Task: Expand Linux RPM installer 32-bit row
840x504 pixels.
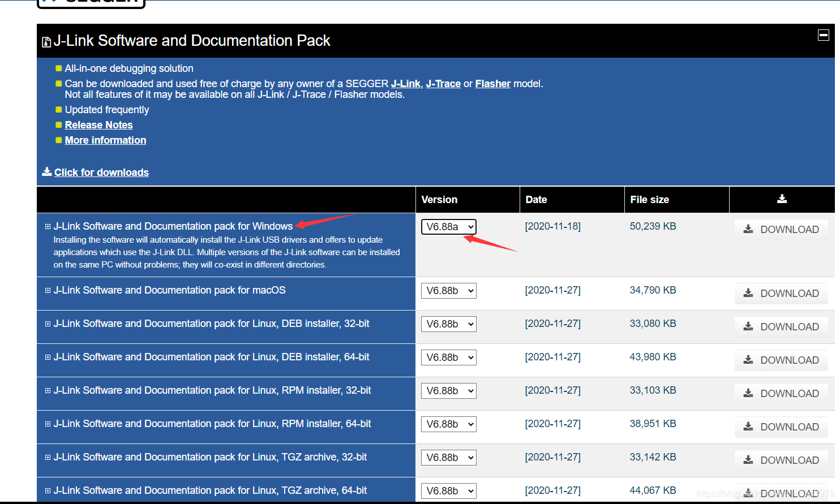Action: (48, 390)
